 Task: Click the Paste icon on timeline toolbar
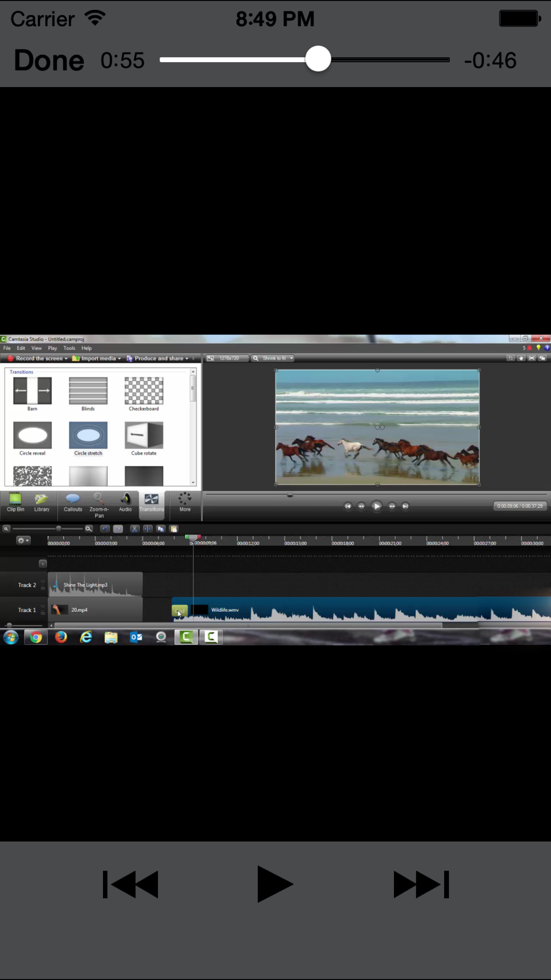coord(174,529)
